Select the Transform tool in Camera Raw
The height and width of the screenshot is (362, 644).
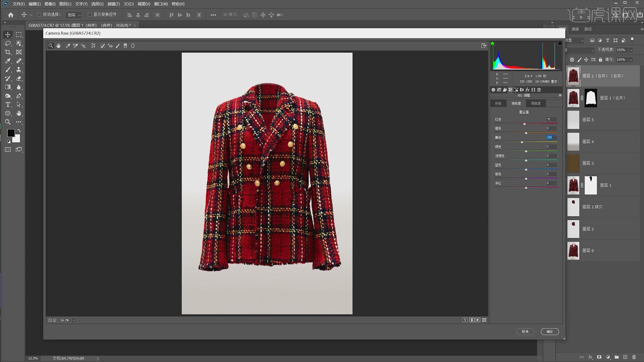pyautogui.click(x=93, y=46)
